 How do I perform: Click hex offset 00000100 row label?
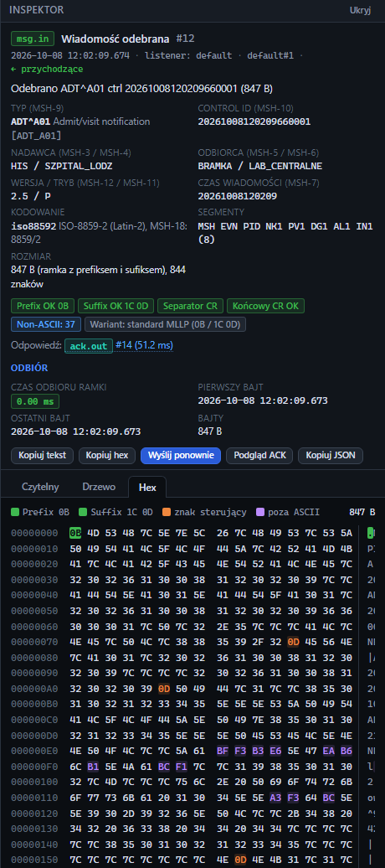click(34, 783)
